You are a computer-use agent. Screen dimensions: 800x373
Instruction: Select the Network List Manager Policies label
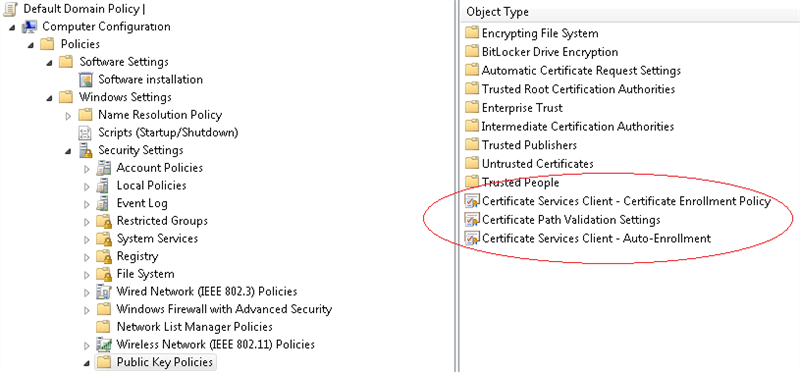pos(194,327)
